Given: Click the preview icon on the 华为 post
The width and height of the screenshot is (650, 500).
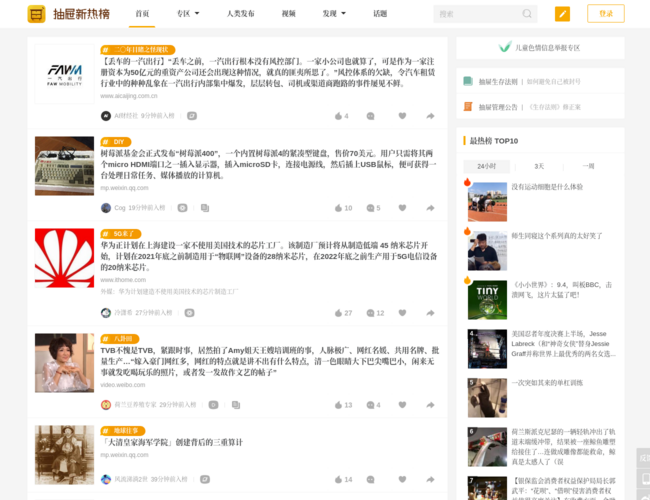Looking at the screenshot, I should coord(189,313).
